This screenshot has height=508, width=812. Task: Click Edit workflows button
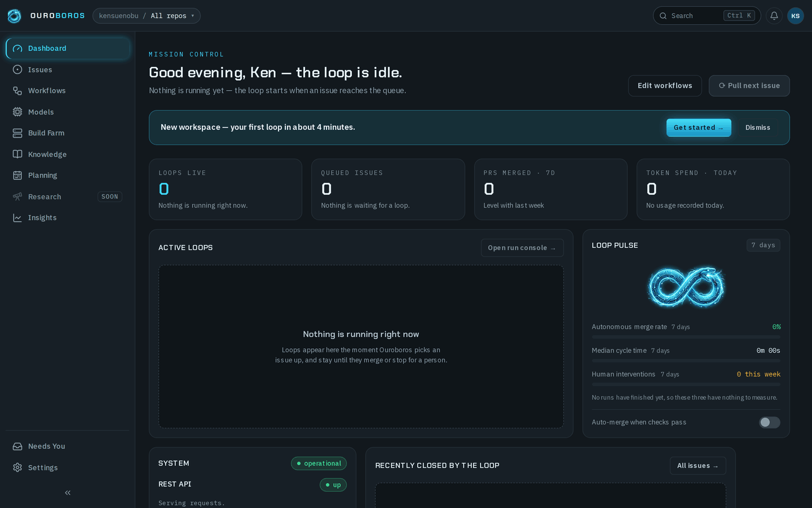665,86
